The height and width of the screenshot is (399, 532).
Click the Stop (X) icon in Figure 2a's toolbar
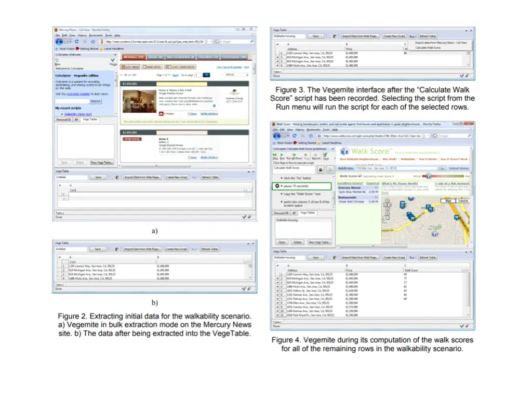point(85,42)
